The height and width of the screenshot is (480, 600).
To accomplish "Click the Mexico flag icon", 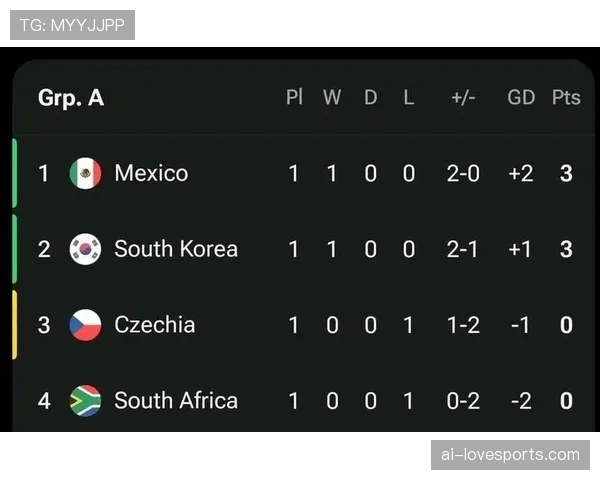I will click(x=85, y=173).
